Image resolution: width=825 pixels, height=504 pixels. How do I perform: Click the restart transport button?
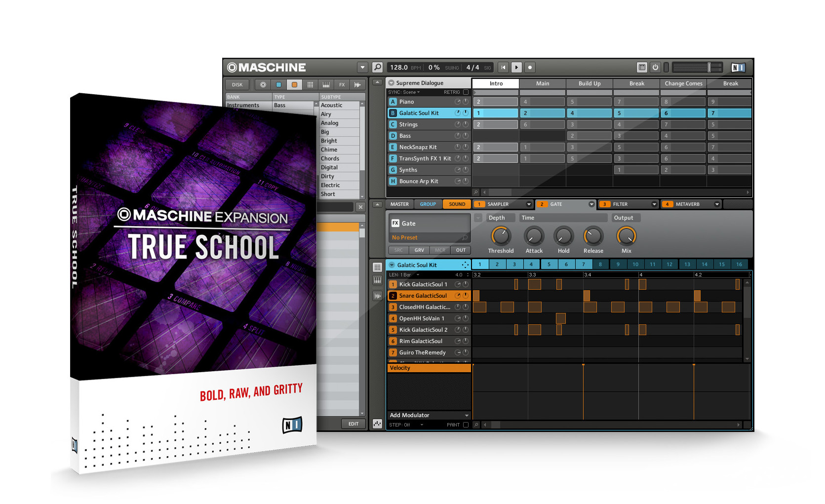(503, 67)
